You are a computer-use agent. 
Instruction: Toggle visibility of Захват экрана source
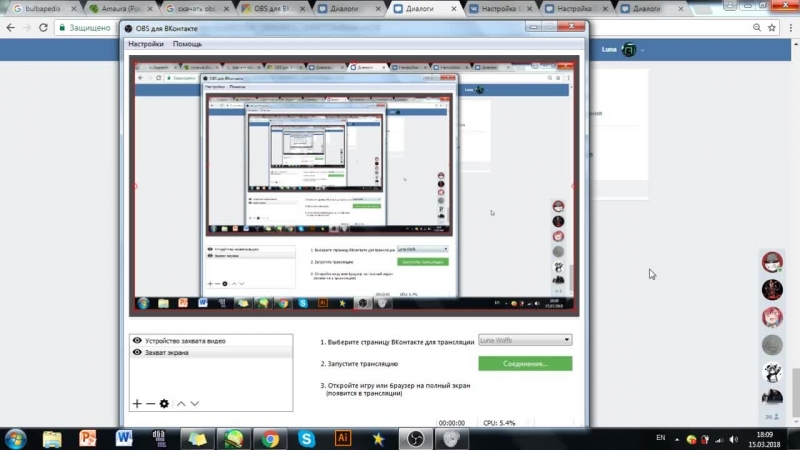tap(137, 352)
